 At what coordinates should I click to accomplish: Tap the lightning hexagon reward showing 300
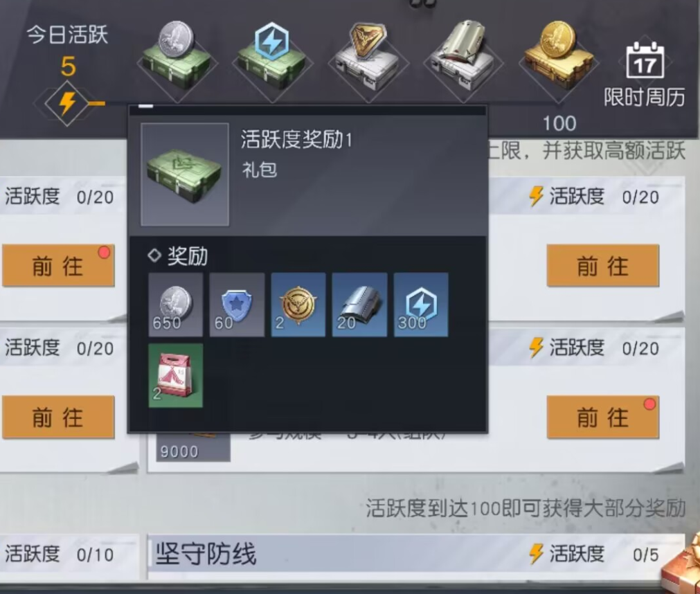pyautogui.click(x=421, y=305)
